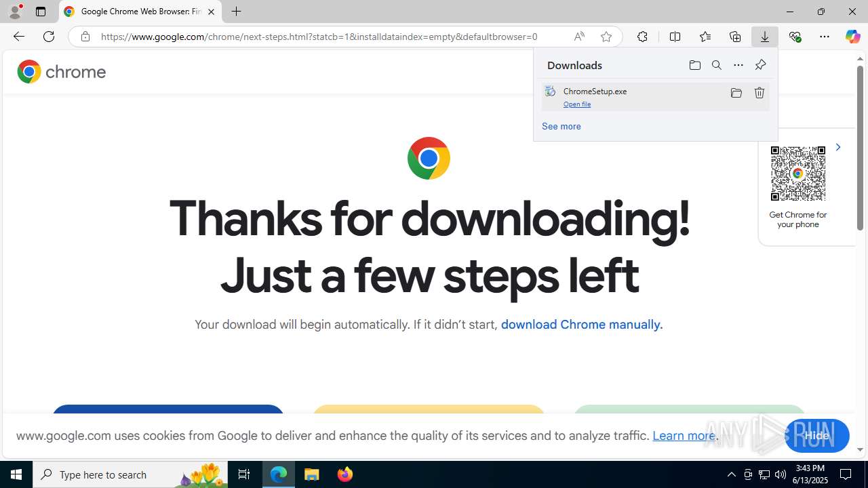Click Open file link under ChromeSetup.exe

[577, 104]
